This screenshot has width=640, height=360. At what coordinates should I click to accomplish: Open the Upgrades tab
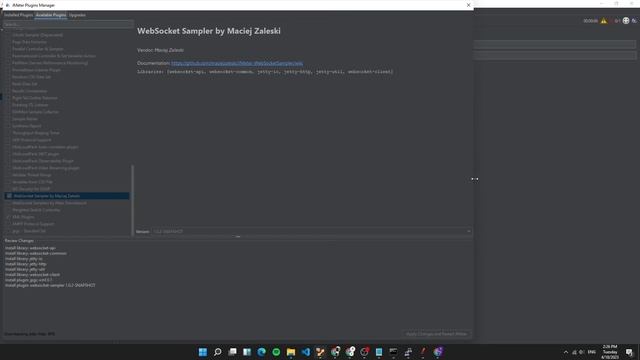click(77, 15)
